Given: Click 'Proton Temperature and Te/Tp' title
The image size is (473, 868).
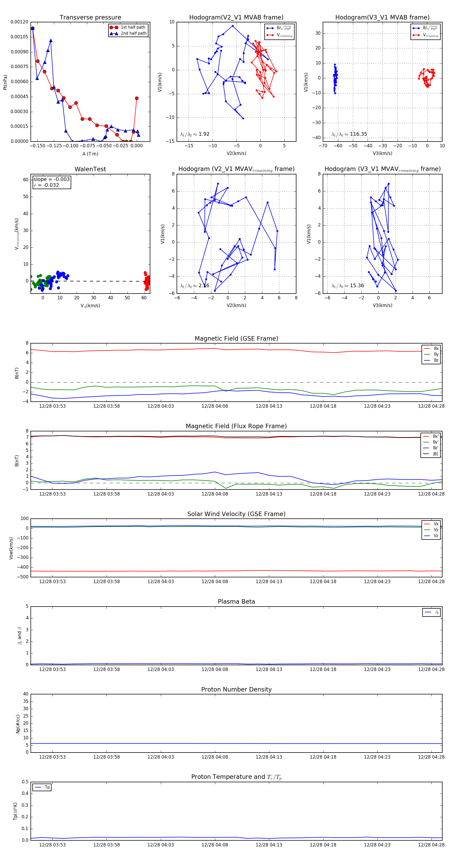Looking at the screenshot, I should point(236,777).
